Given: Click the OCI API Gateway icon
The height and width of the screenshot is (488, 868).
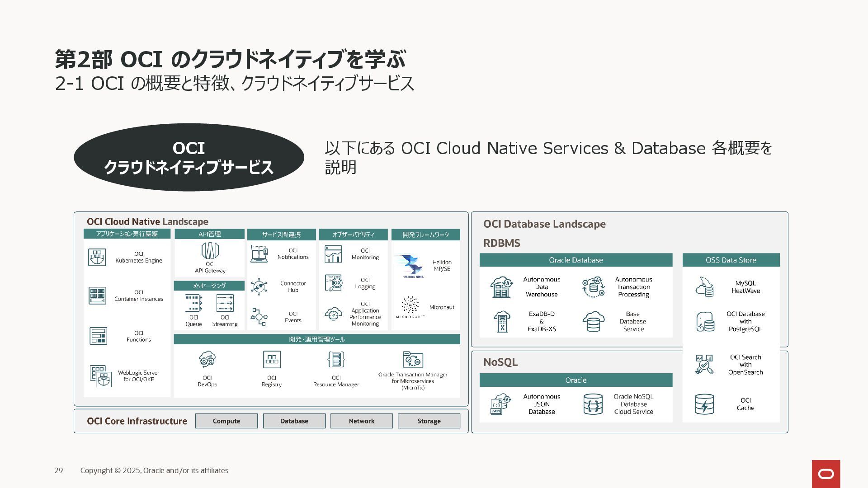Looking at the screenshot, I should point(210,251).
